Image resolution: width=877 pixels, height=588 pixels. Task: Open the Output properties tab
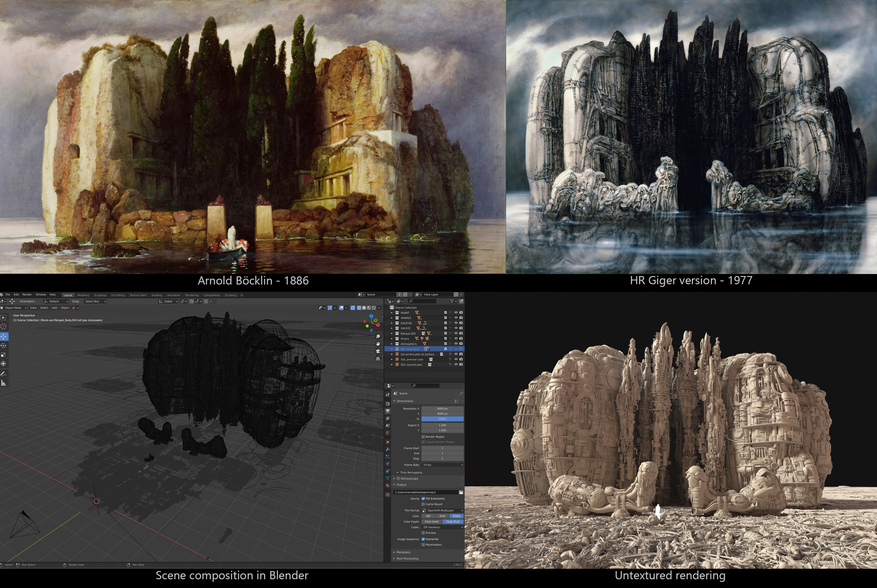388,411
